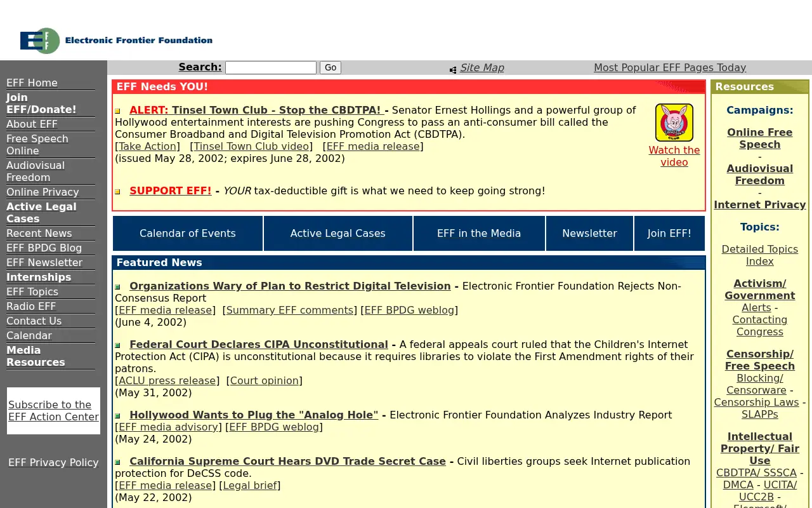Open the EFF media advisory link

tap(169, 427)
